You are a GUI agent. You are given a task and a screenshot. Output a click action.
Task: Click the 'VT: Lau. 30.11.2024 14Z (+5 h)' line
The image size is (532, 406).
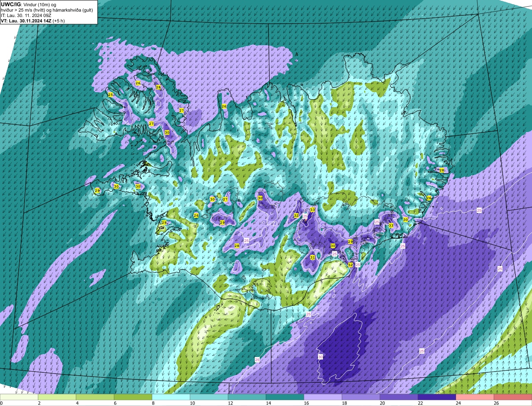[x=33, y=21]
